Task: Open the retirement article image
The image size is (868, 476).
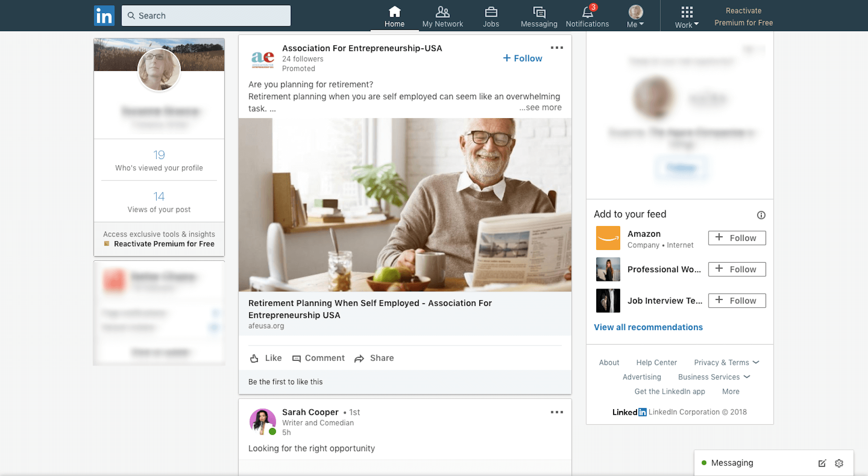Action: 405,205
